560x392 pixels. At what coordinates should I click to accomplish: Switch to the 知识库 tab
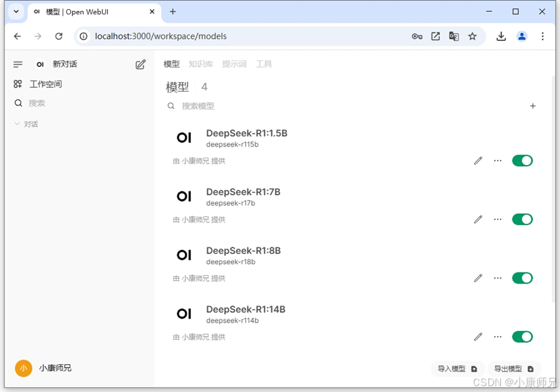201,64
